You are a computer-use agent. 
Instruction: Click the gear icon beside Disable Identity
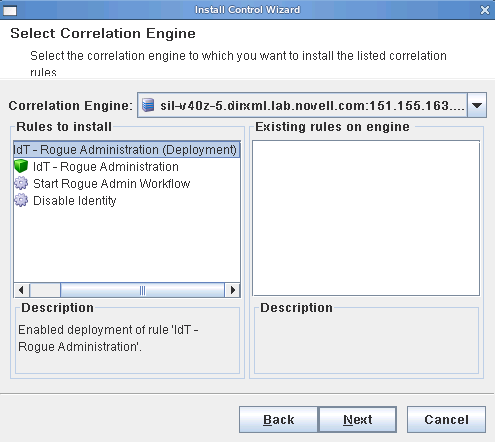tap(21, 200)
